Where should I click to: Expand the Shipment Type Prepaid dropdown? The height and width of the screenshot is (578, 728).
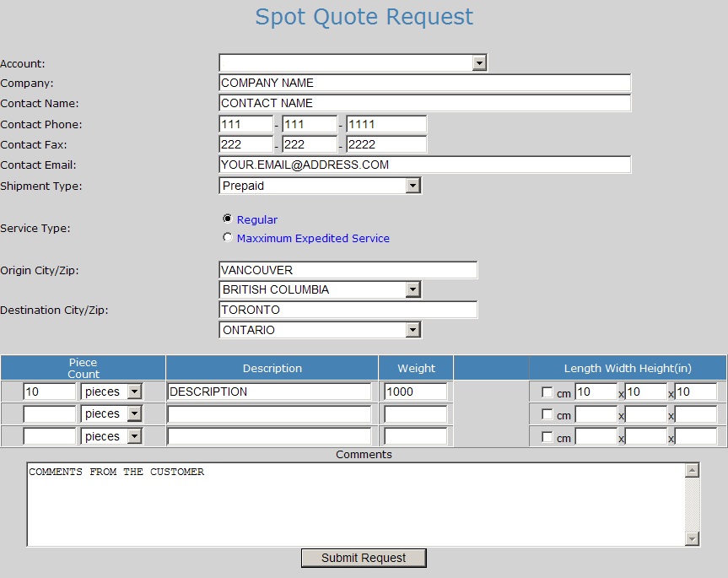pyautogui.click(x=412, y=186)
